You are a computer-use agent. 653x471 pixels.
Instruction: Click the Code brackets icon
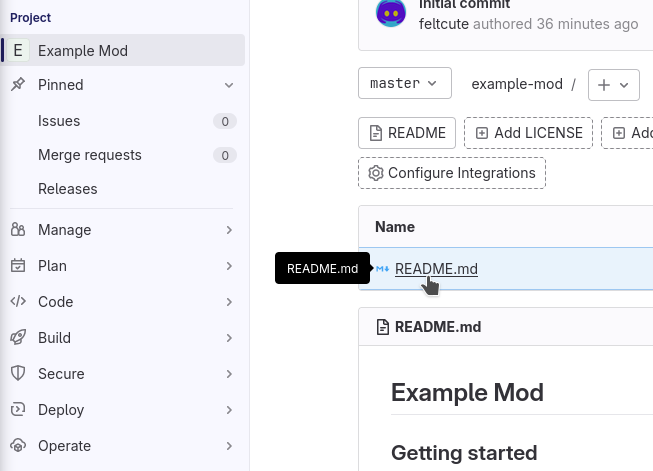tap(18, 302)
